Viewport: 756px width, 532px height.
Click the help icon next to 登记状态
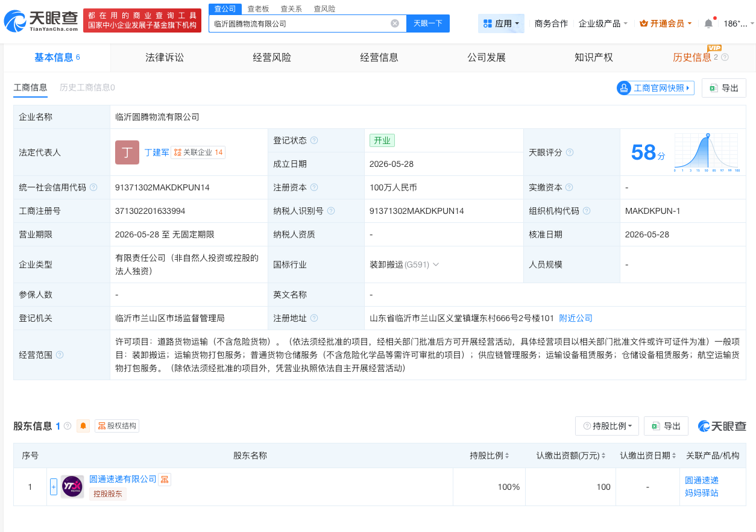pos(314,140)
